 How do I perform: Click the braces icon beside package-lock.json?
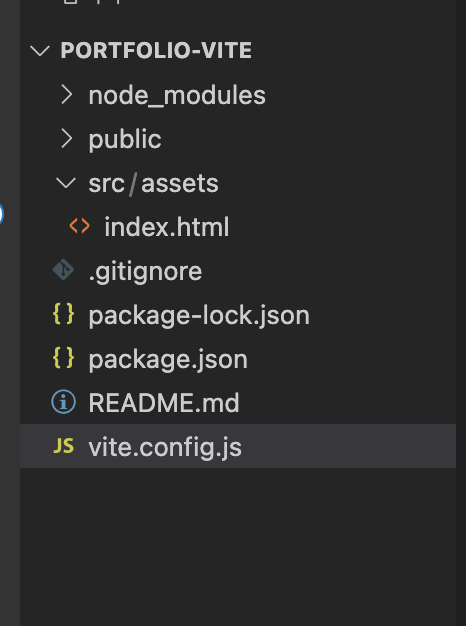pyautogui.click(x=63, y=314)
